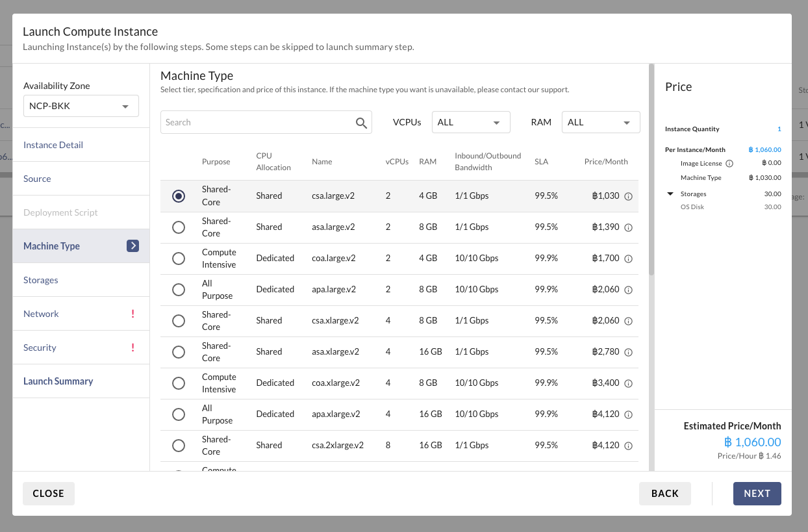Click the machine type Search field
The width and height of the screenshot is (808, 532).
click(x=257, y=122)
